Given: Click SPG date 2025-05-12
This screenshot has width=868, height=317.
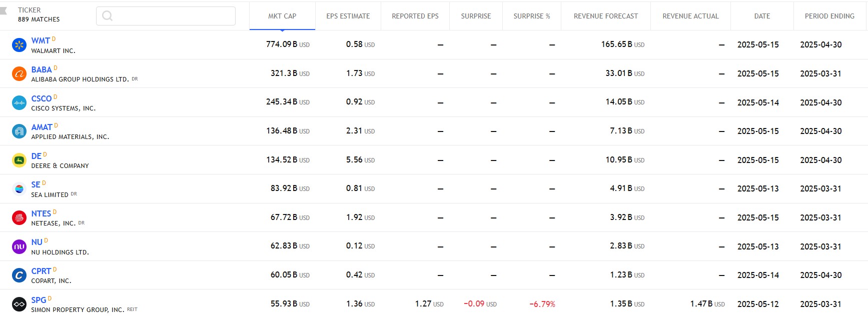Looking at the screenshot, I should click(758, 304).
